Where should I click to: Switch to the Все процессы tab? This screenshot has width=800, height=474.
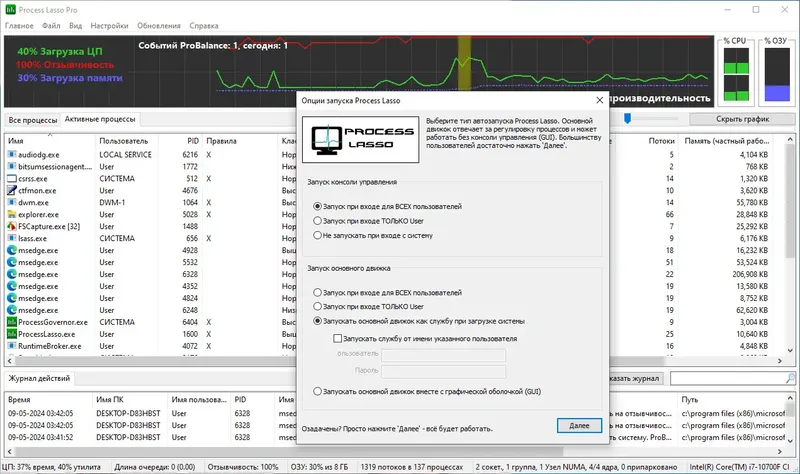33,120
